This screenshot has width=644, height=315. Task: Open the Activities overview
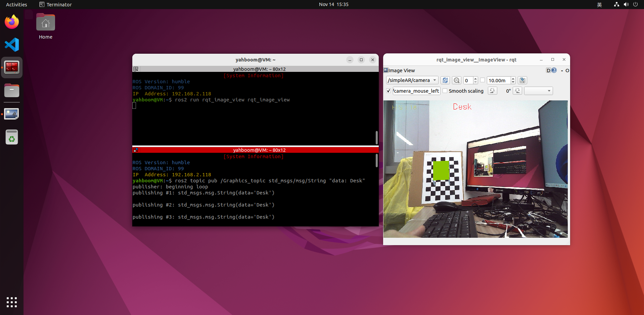(x=16, y=4)
